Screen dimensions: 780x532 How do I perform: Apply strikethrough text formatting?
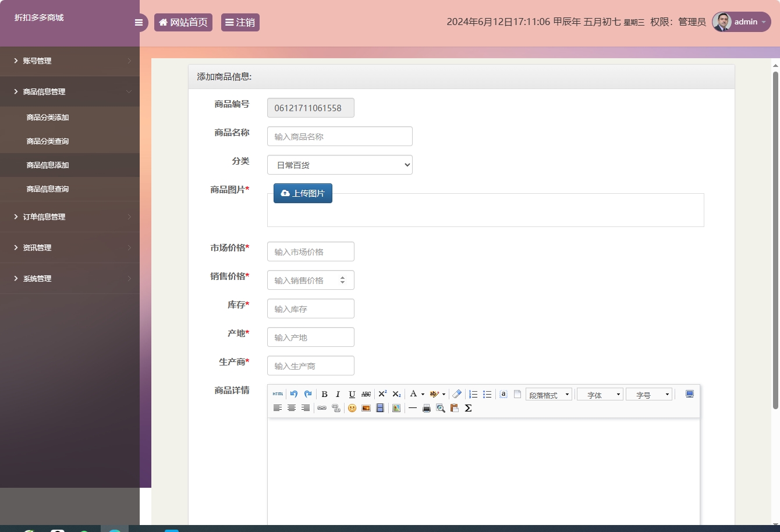click(x=366, y=394)
